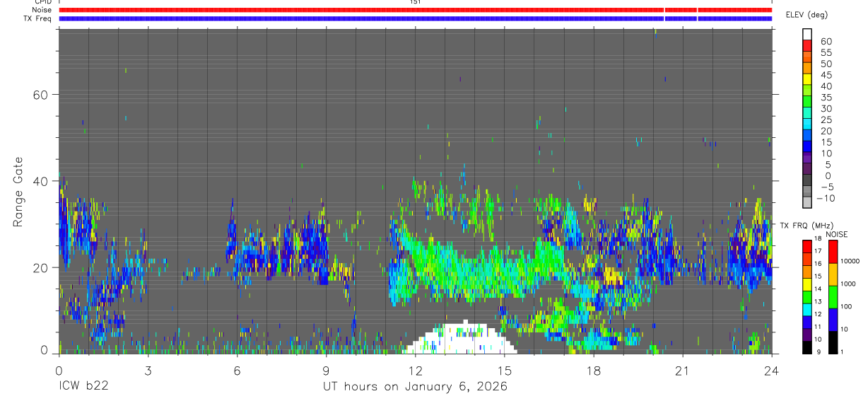Click the "1000" value on the NOISE scale
868x401 pixels.
point(849,284)
